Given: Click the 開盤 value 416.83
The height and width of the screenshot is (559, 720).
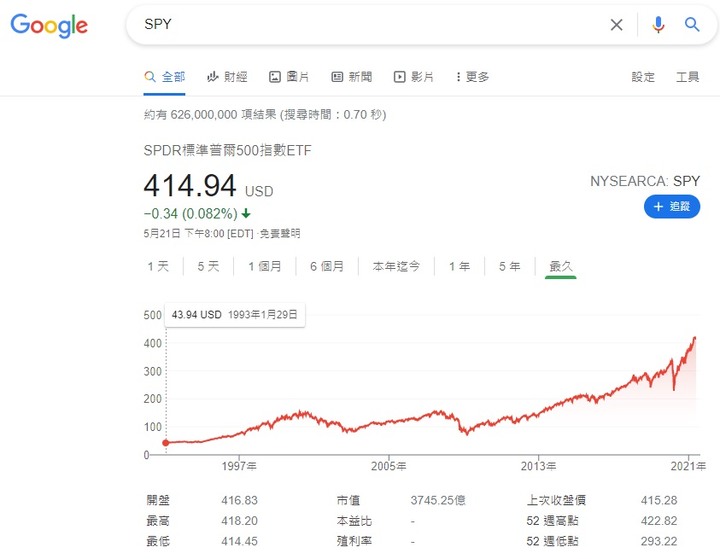Looking at the screenshot, I should [x=239, y=500].
